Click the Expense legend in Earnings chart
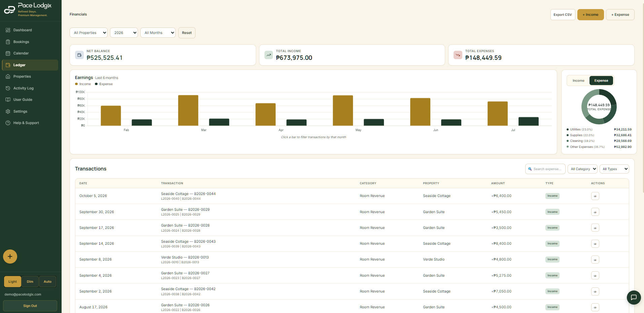Viewport: 644px width, 313px height. (x=104, y=84)
